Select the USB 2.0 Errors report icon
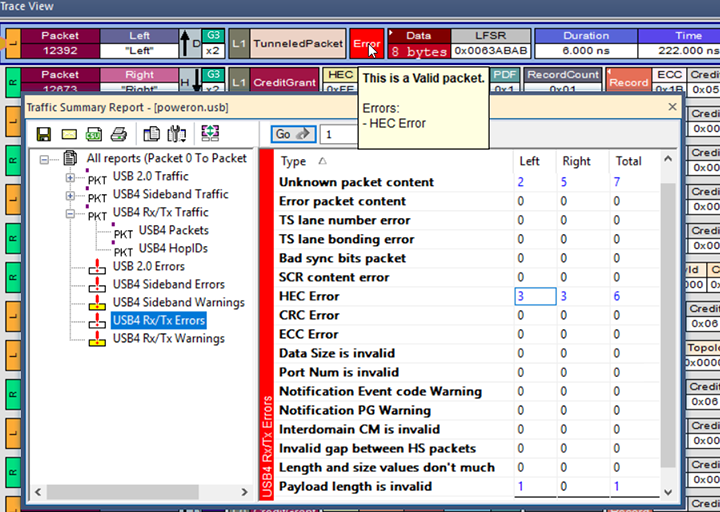720x512 pixels. pyautogui.click(x=99, y=266)
